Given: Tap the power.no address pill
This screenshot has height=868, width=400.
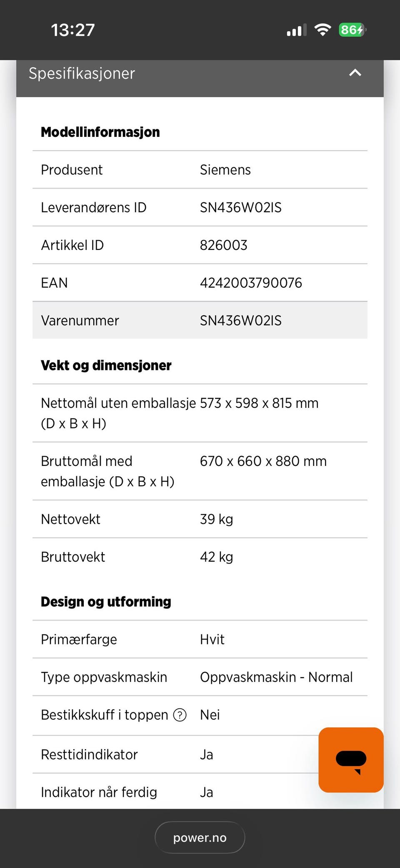Looking at the screenshot, I should (x=200, y=838).
